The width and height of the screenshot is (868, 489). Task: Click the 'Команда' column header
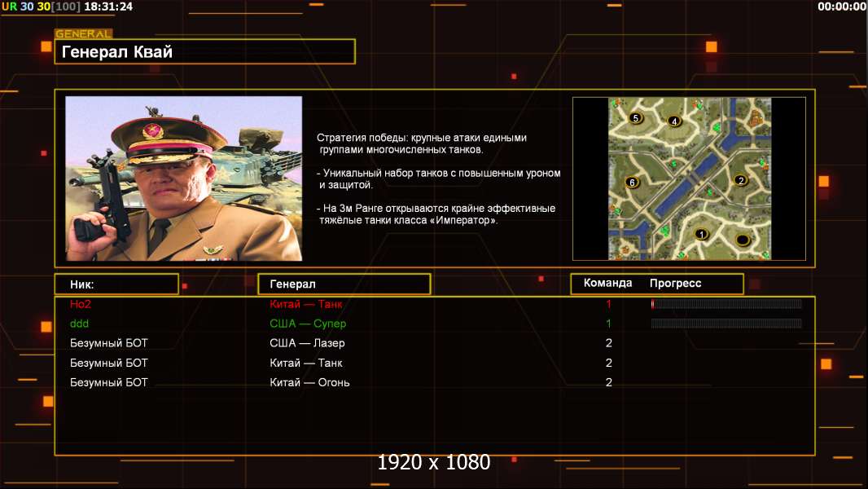[607, 283]
